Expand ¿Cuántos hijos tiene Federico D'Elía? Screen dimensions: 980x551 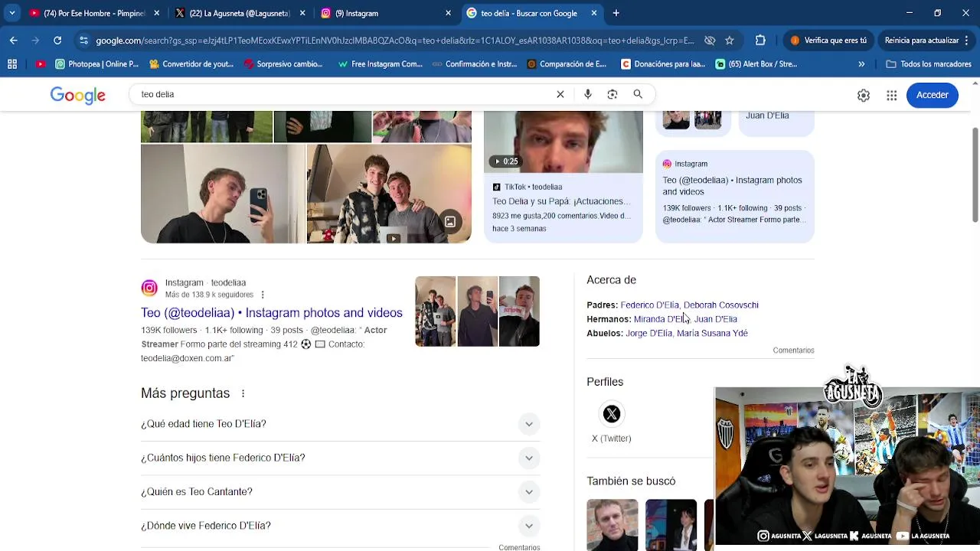point(341,458)
